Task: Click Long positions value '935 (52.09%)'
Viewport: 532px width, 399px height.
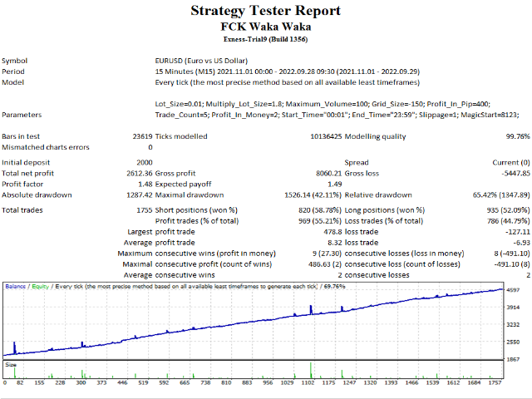Action: pyautogui.click(x=508, y=210)
